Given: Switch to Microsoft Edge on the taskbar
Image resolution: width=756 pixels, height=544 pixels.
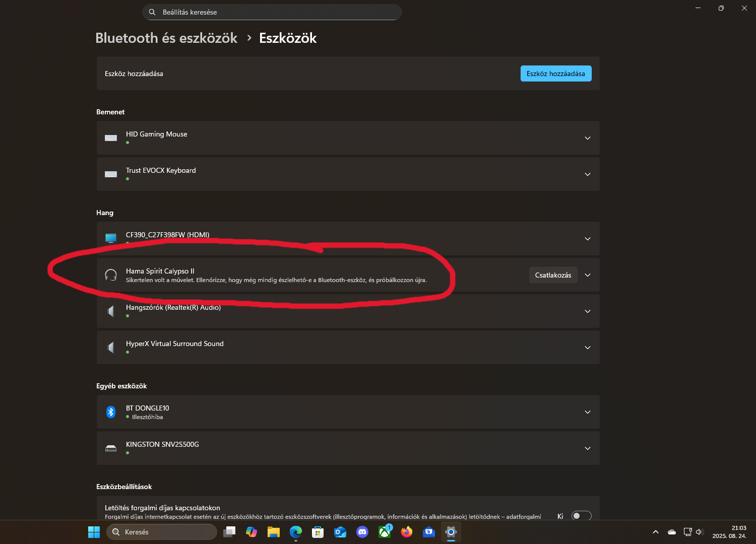Looking at the screenshot, I should coord(296,532).
